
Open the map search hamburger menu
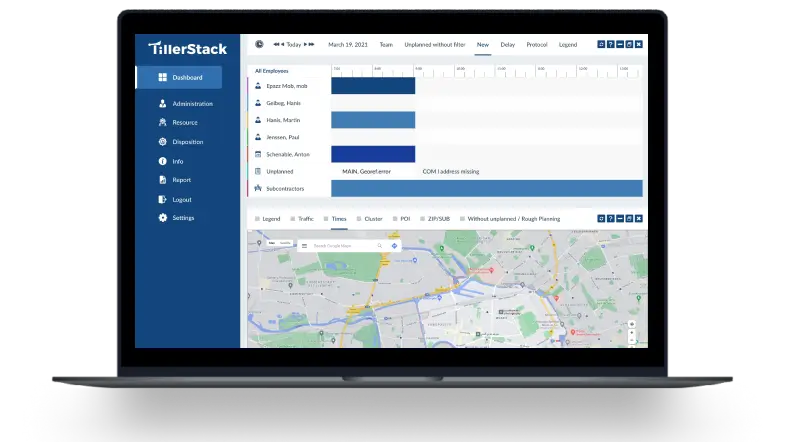coord(306,245)
